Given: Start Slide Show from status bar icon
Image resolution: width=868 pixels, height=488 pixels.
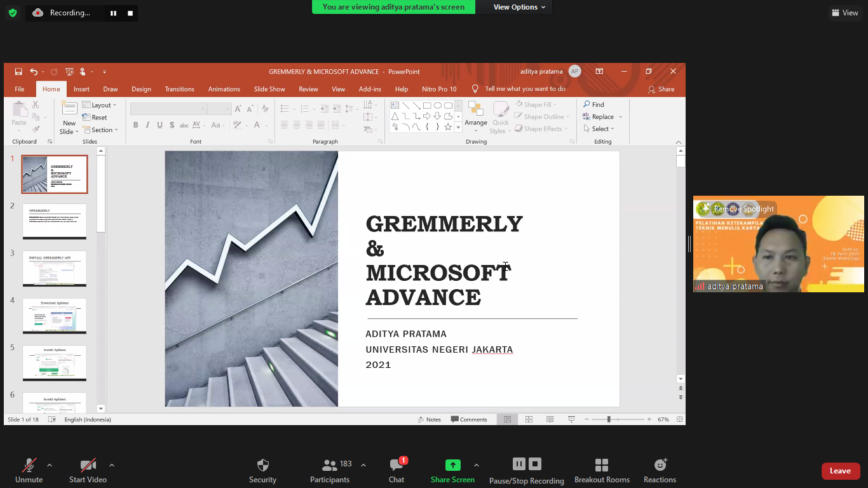Looking at the screenshot, I should coord(571,419).
